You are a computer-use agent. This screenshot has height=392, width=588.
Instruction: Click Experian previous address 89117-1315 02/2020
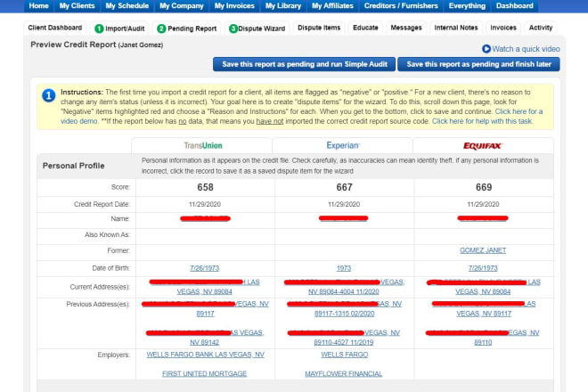[344, 314]
